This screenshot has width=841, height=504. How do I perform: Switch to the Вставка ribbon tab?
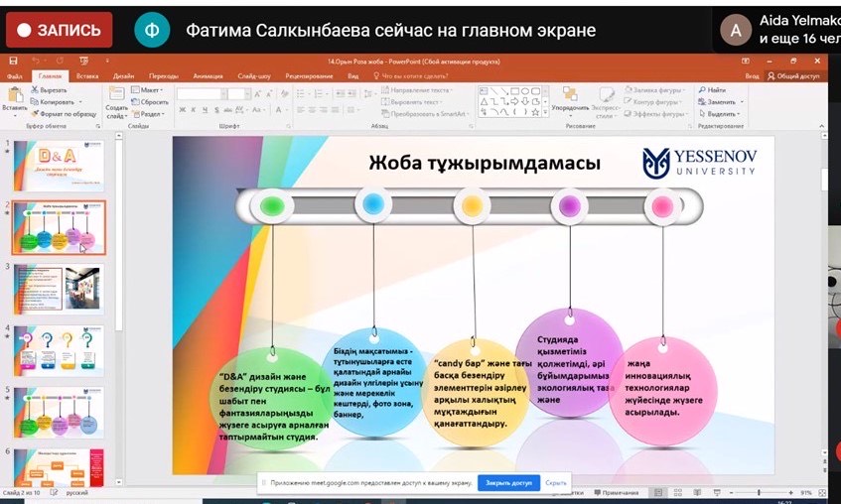pyautogui.click(x=87, y=75)
